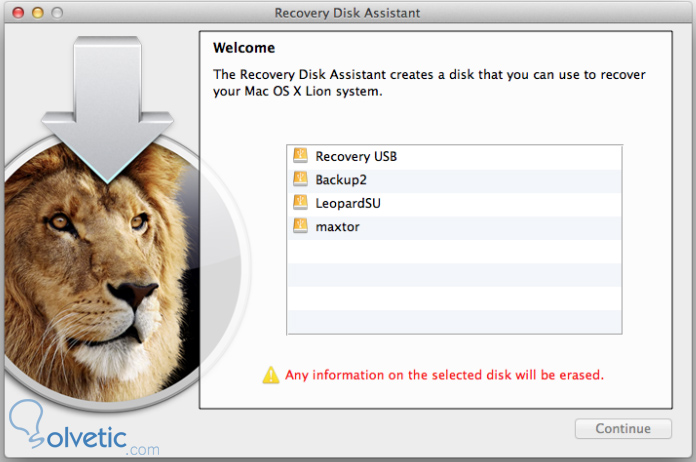Image resolution: width=696 pixels, height=462 pixels.
Task: Zoom the window with the green button
Action: pos(58,13)
